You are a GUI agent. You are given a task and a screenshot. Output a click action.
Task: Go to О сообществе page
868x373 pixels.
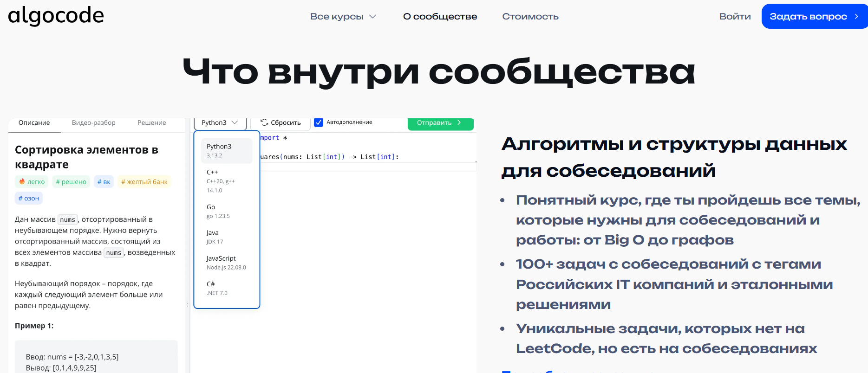coord(440,17)
